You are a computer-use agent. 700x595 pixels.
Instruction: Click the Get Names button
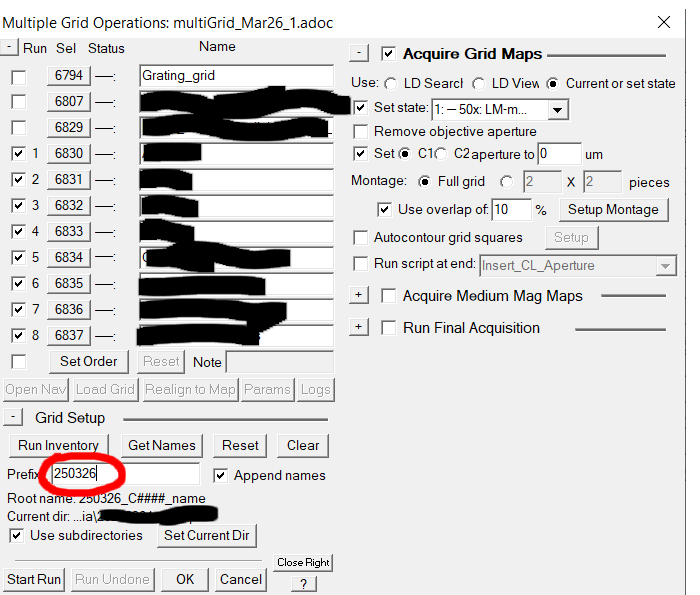coord(162,445)
